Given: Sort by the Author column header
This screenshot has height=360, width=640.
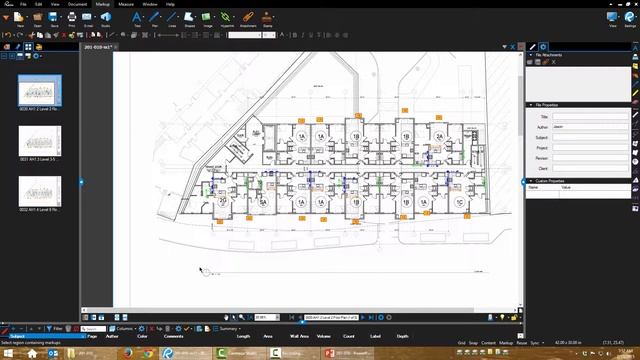Looking at the screenshot, I should point(112,336).
